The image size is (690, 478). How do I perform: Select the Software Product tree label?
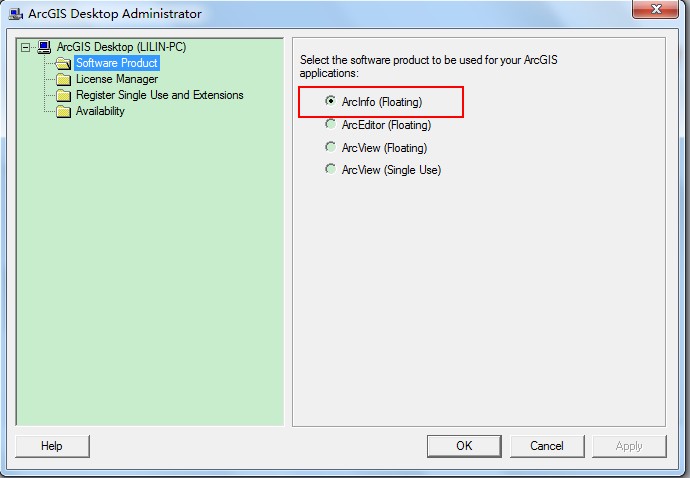click(117, 63)
